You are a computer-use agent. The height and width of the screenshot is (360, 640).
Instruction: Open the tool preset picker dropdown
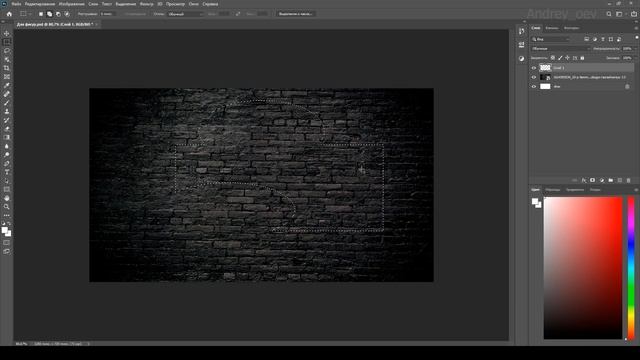pos(25,14)
